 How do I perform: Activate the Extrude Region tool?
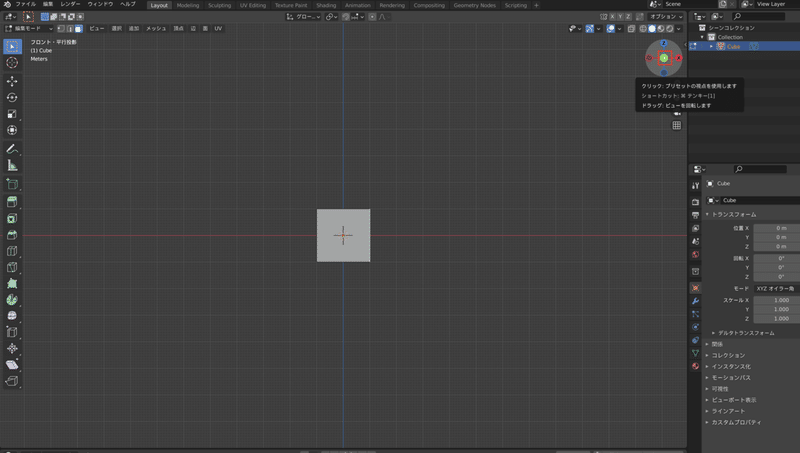coord(12,201)
